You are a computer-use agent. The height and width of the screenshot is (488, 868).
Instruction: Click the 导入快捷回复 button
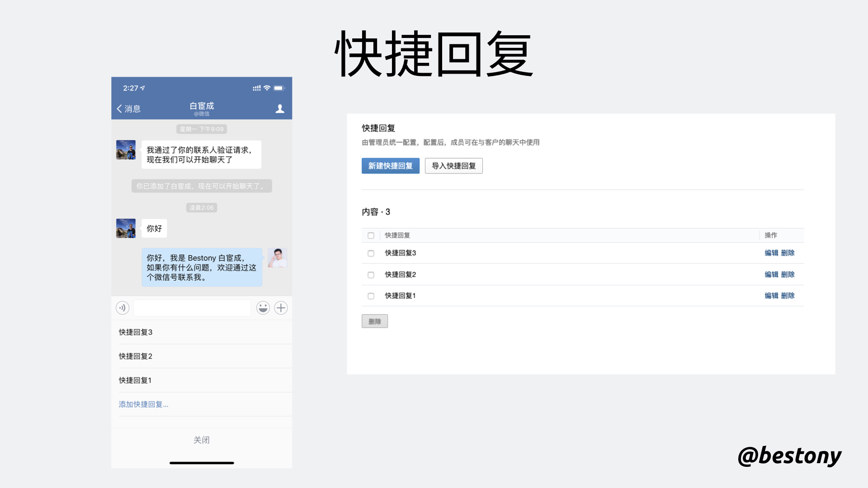coord(453,166)
